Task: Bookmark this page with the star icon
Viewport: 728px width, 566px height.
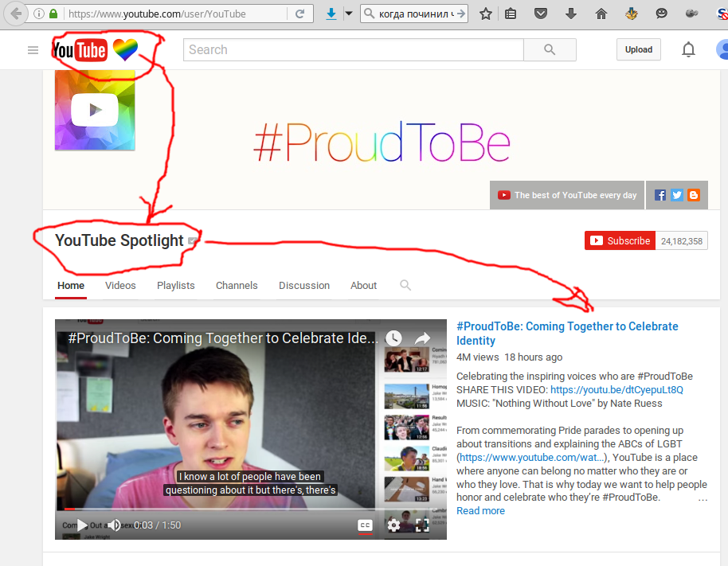Action: (486, 14)
